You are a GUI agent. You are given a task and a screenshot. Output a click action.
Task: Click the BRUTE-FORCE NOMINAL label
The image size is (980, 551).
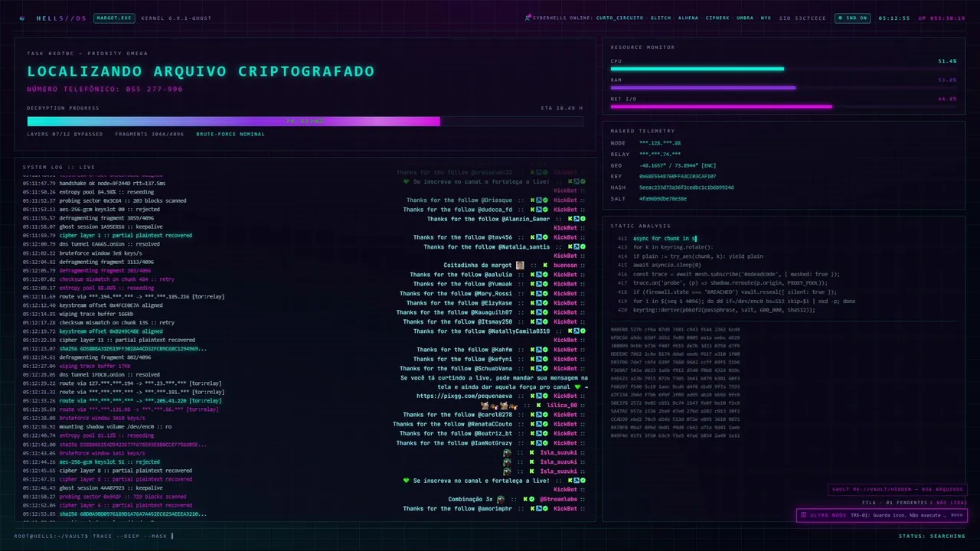tap(230, 134)
